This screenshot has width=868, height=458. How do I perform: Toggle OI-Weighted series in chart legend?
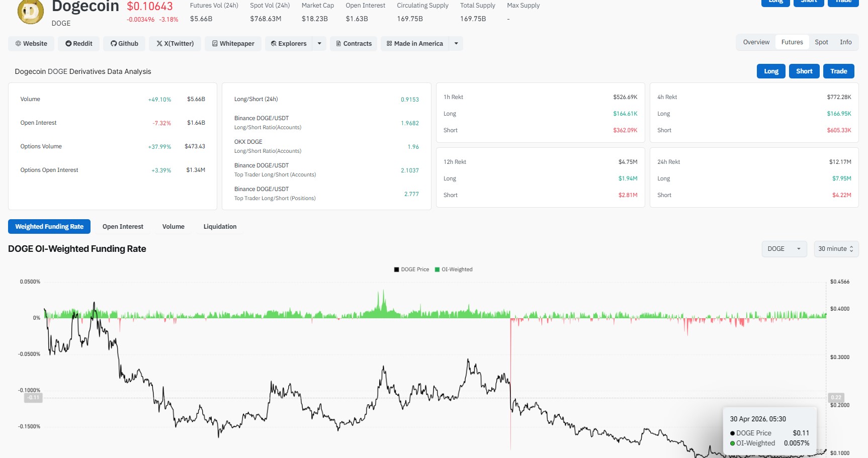tap(454, 269)
